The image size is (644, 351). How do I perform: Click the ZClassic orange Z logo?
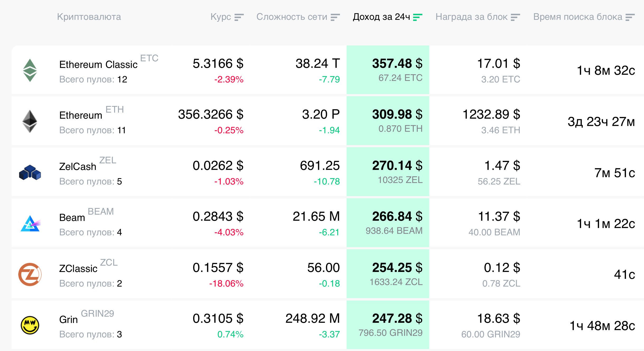tap(30, 274)
